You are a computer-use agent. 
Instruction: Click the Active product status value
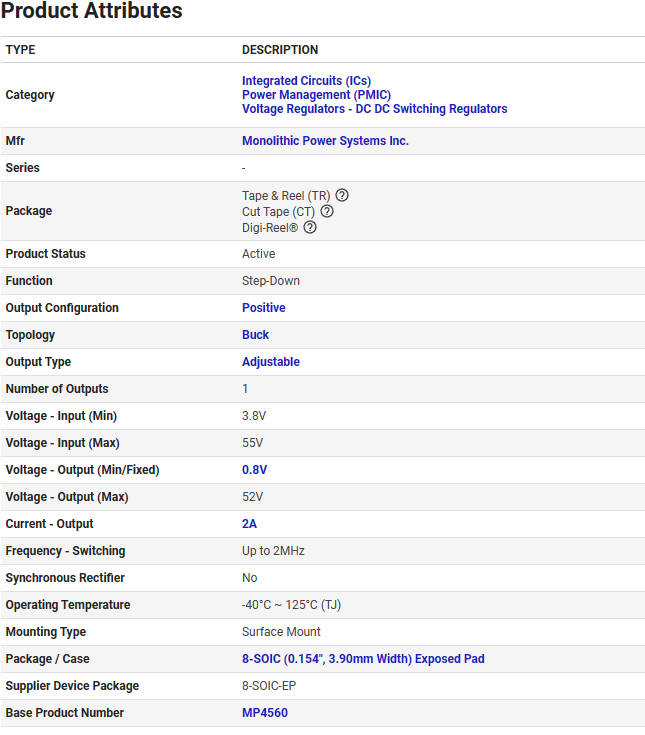coord(258,254)
